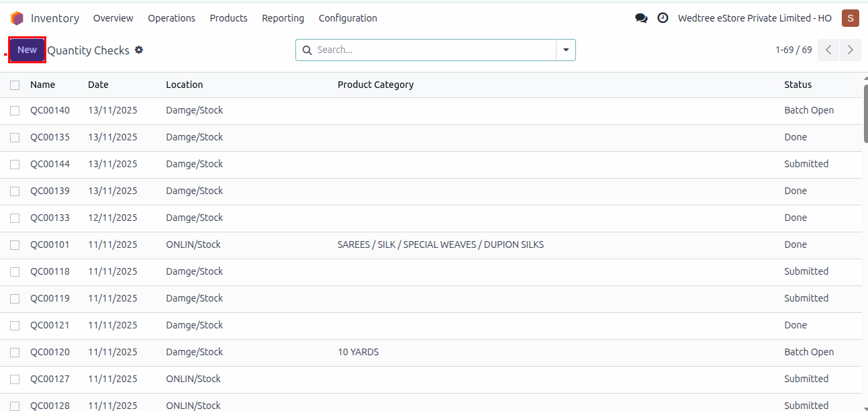
Task: Click the vertical scrollbar thumb
Action: click(865, 111)
